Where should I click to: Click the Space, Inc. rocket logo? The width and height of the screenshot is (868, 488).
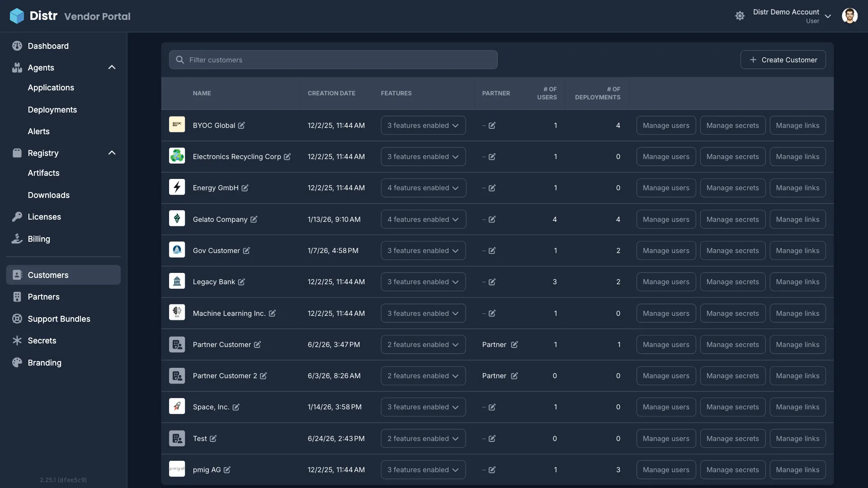(x=177, y=406)
